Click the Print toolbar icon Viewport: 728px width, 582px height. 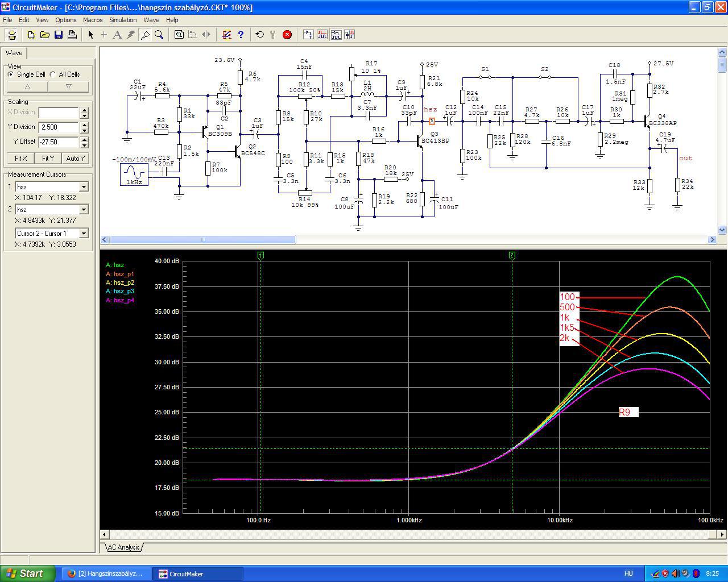(72, 35)
